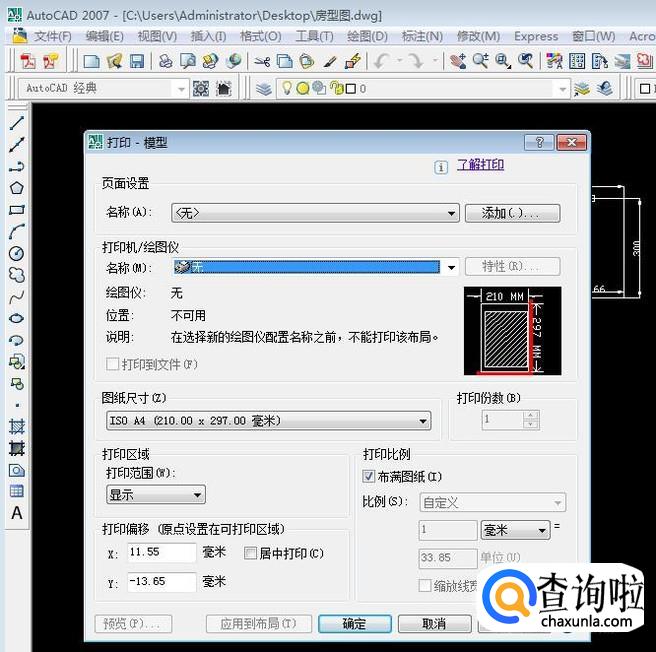
Task: Select the Polyline tool
Action: 17,167
